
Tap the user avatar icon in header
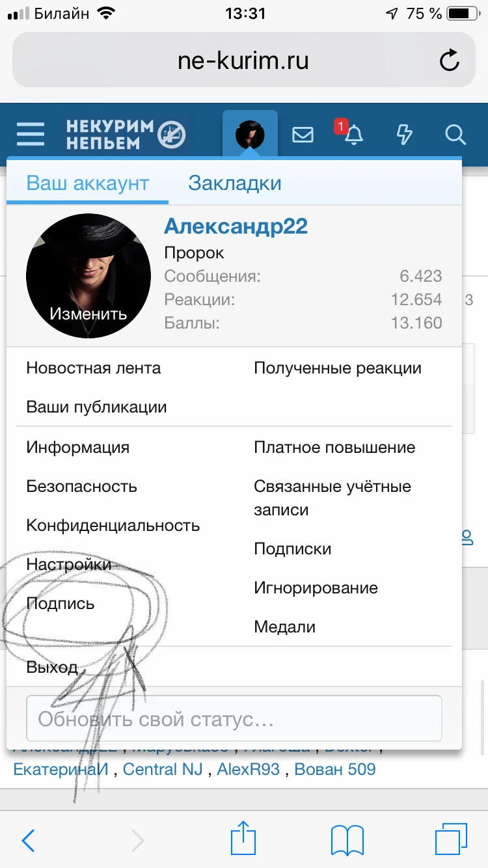(x=250, y=135)
